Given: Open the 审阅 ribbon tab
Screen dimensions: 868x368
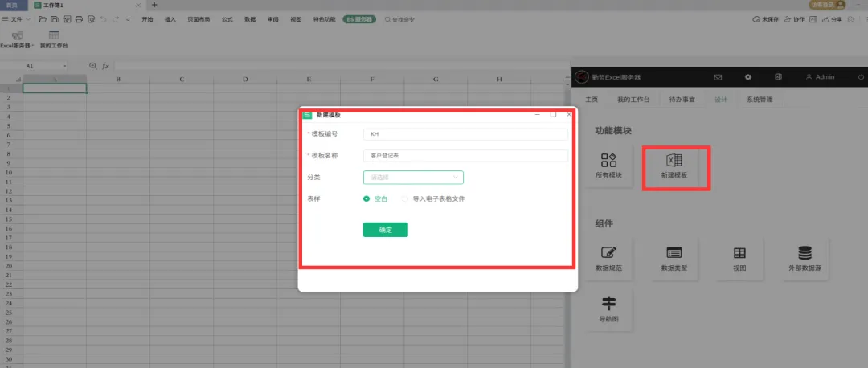Looking at the screenshot, I should click(x=273, y=19).
